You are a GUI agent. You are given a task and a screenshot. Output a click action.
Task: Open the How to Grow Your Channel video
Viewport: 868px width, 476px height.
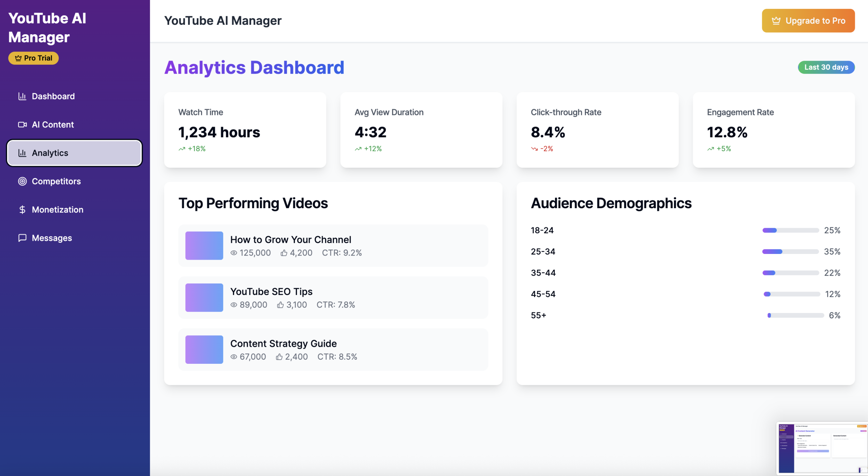pyautogui.click(x=333, y=245)
